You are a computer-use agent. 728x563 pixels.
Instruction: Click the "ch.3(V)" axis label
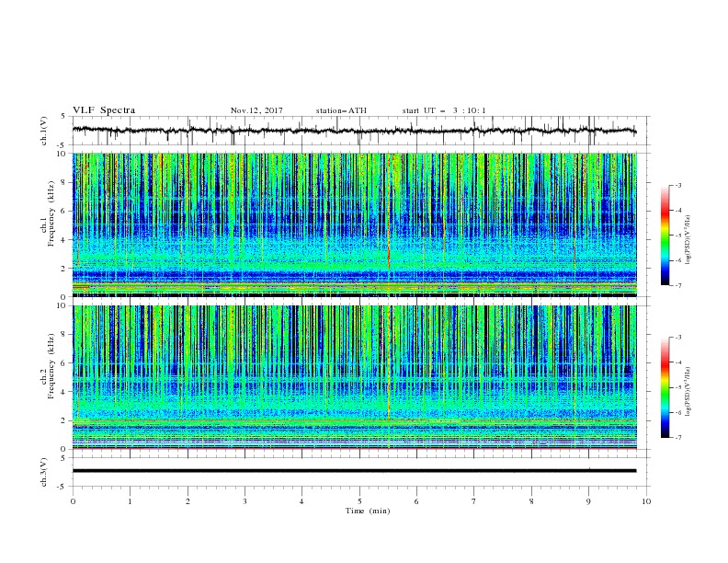point(44,472)
